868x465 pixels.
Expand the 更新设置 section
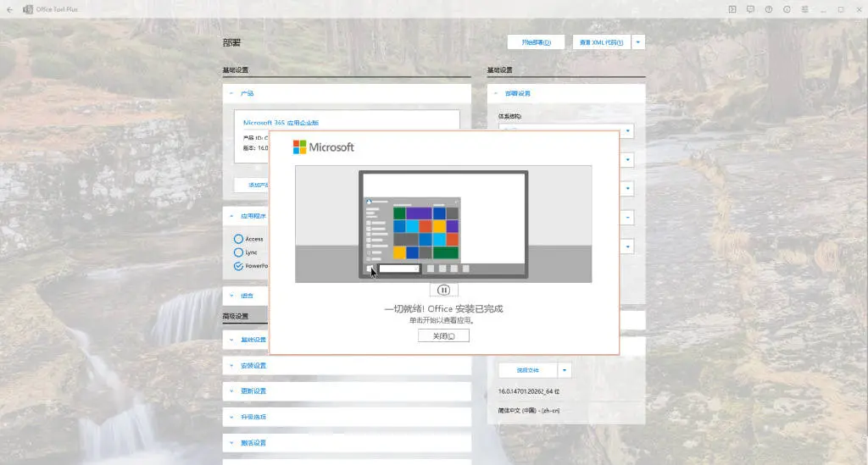347,391
